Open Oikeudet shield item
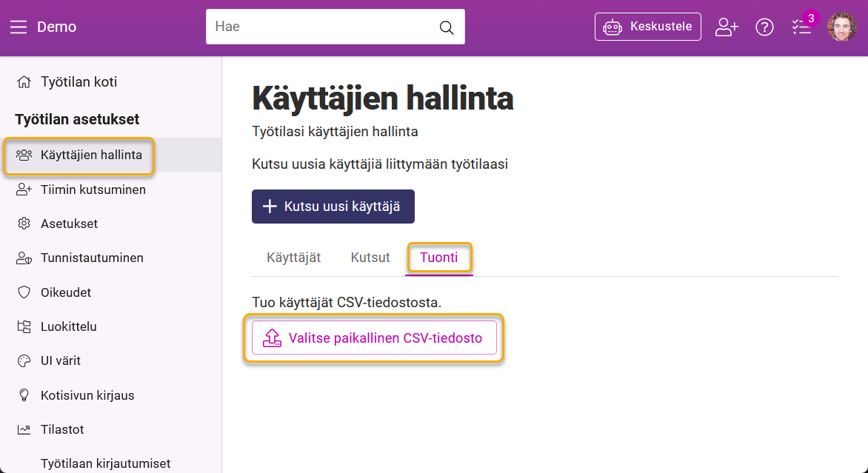 (65, 292)
